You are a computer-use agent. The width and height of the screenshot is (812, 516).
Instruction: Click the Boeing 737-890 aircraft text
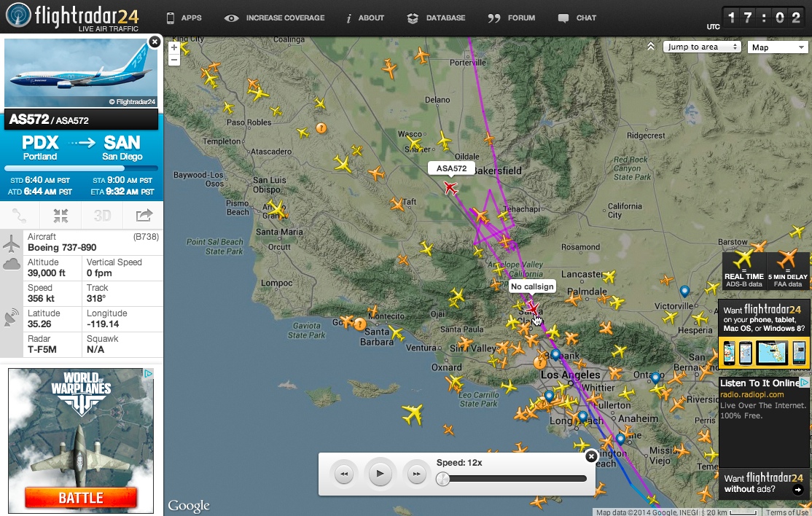tap(62, 247)
